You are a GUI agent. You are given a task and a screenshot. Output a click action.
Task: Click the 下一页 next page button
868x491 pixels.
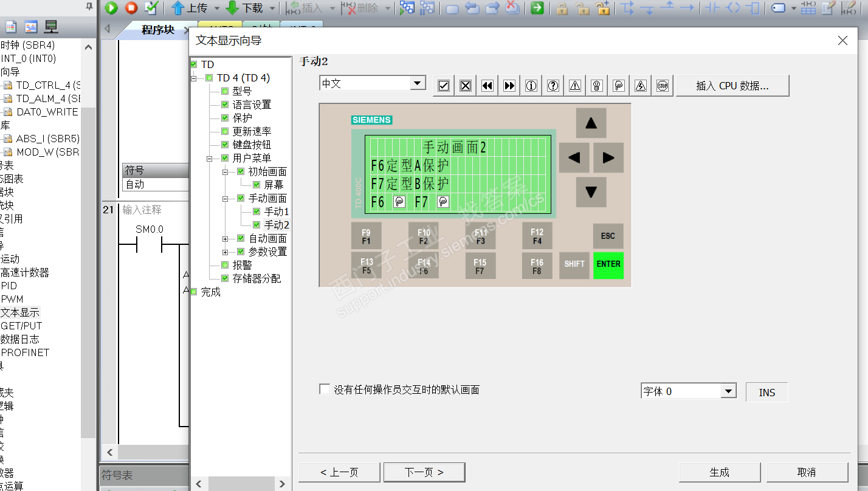[x=424, y=472]
